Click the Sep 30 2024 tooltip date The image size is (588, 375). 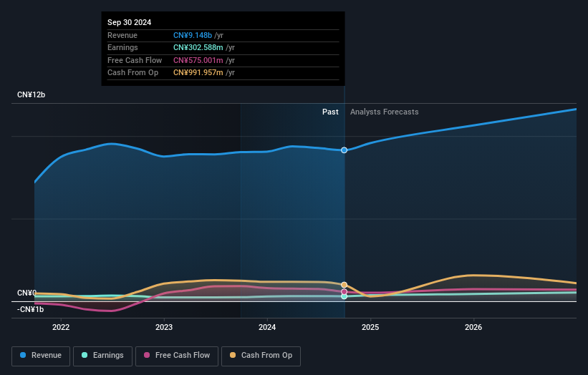click(130, 22)
